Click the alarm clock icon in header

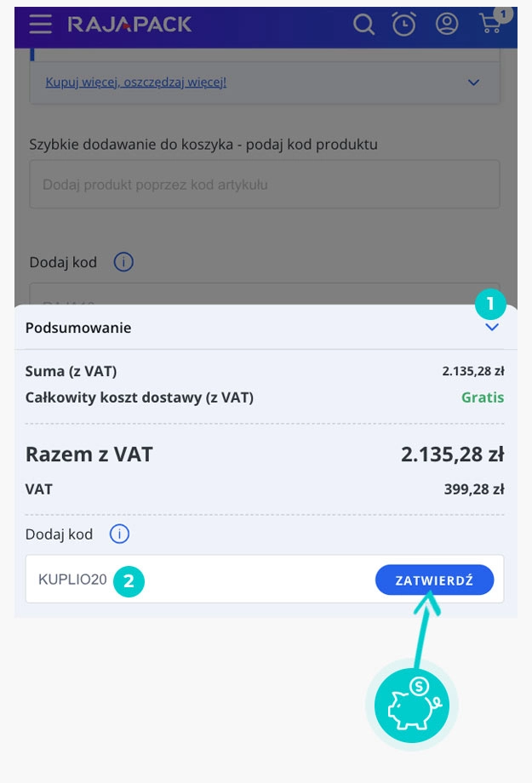[403, 25]
